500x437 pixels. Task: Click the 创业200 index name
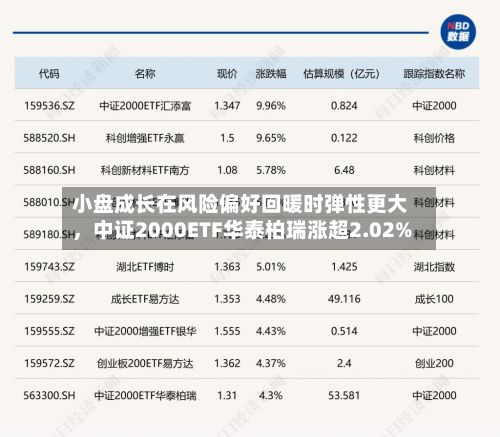coord(434,363)
